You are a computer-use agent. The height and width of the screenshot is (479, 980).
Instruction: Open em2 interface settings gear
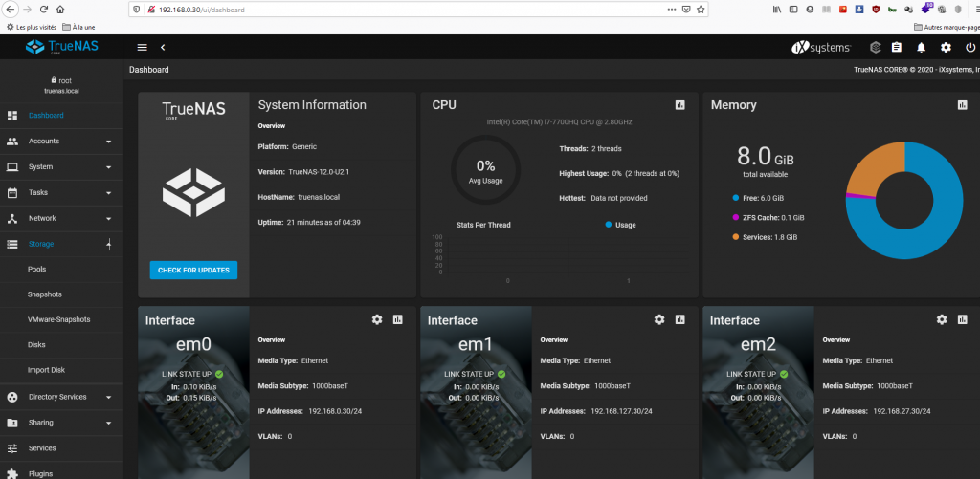(942, 319)
